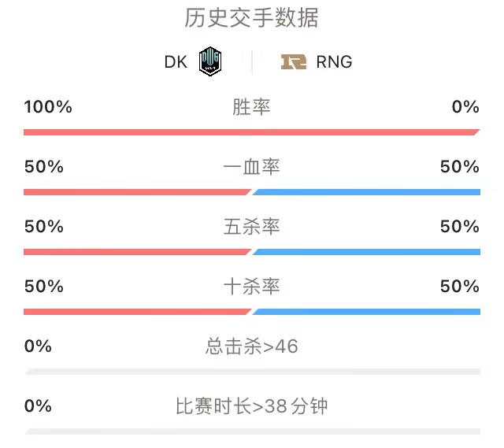The width and height of the screenshot is (504, 448).
Task: Click the red DK segment of 十杀率 bar
Action: (137, 312)
